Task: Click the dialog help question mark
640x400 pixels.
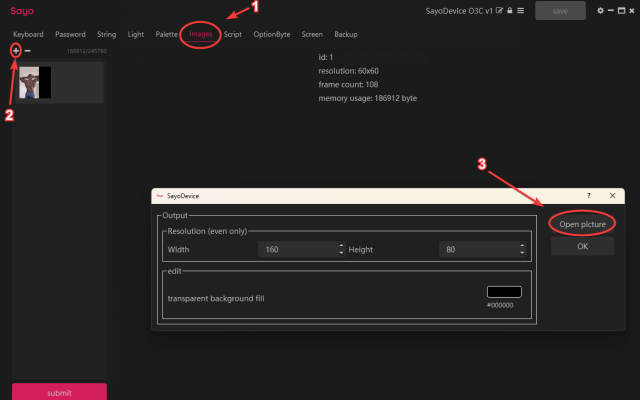Action: tap(589, 196)
